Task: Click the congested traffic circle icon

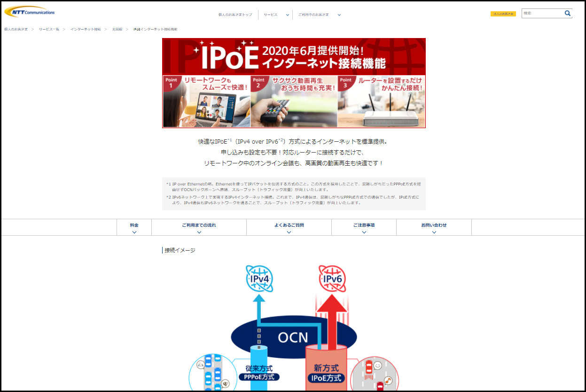Action: (x=212, y=373)
